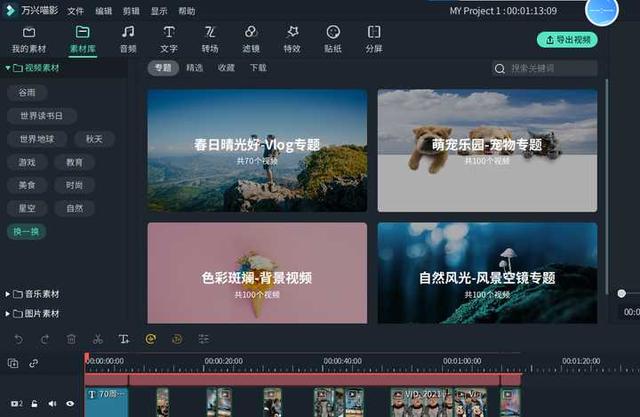Open the 贴纸 (Stickers) panel
The width and height of the screenshot is (640, 417).
333,39
